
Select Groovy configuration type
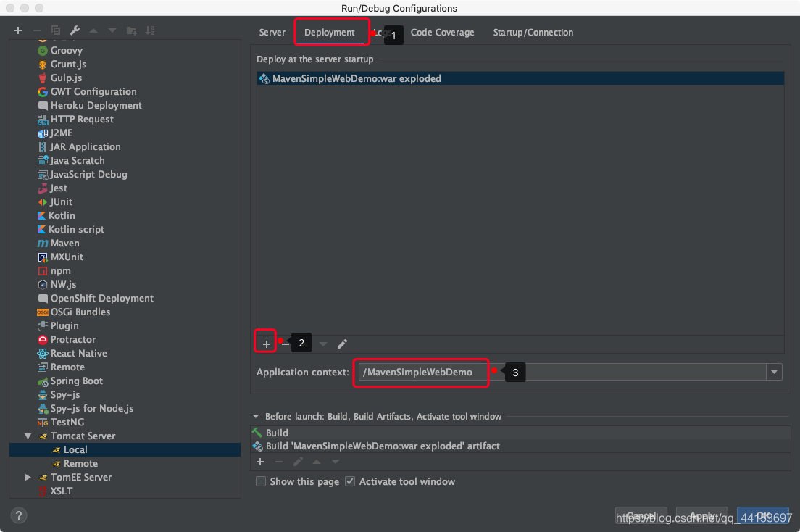pos(67,50)
